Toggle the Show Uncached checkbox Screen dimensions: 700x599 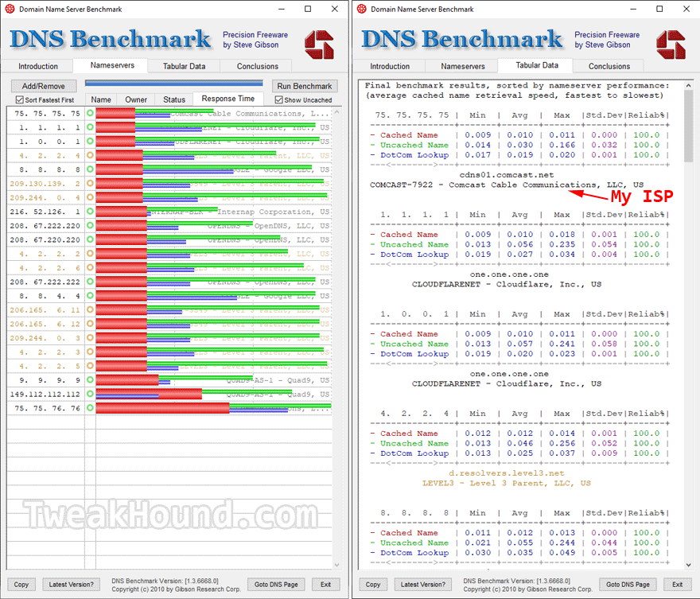tap(279, 100)
